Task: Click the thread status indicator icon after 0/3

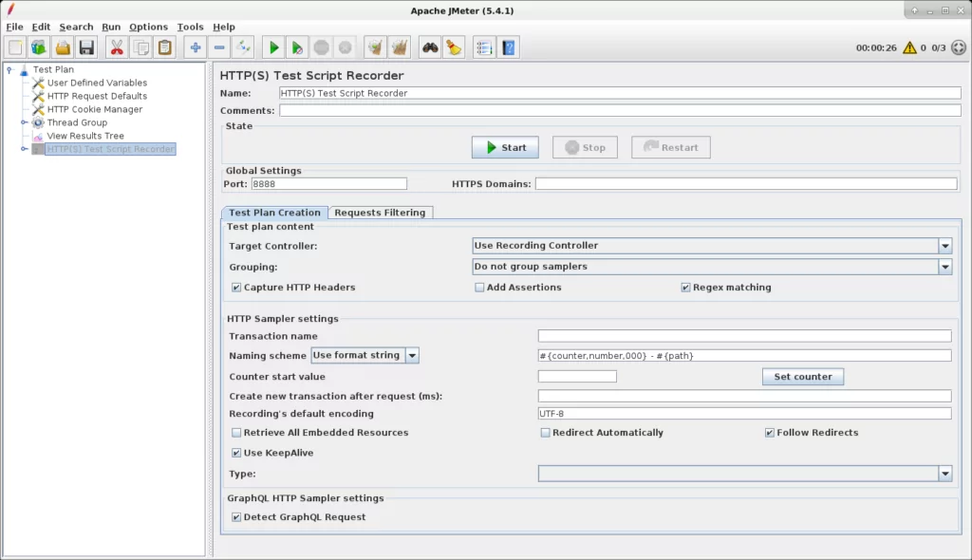Action: tap(959, 47)
